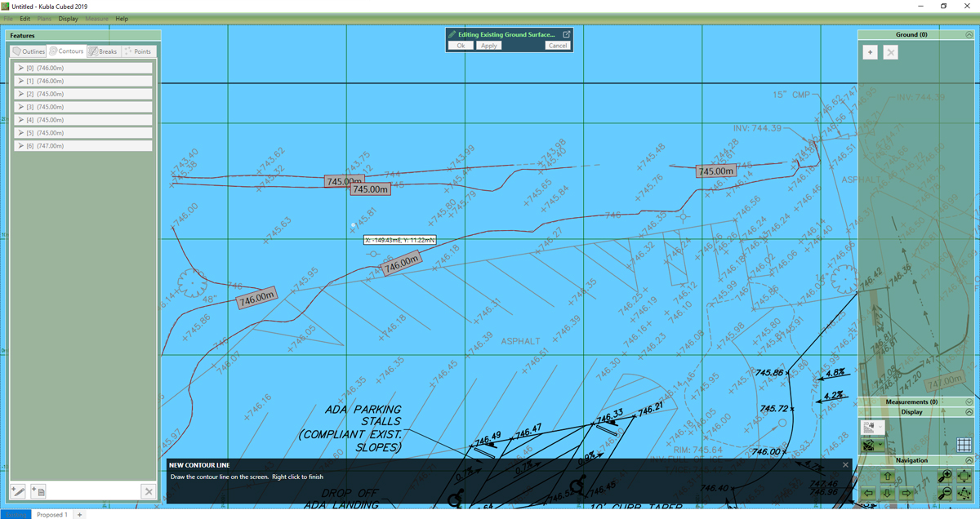
Task: Click the 747.00m contour label on plan
Action: [945, 382]
